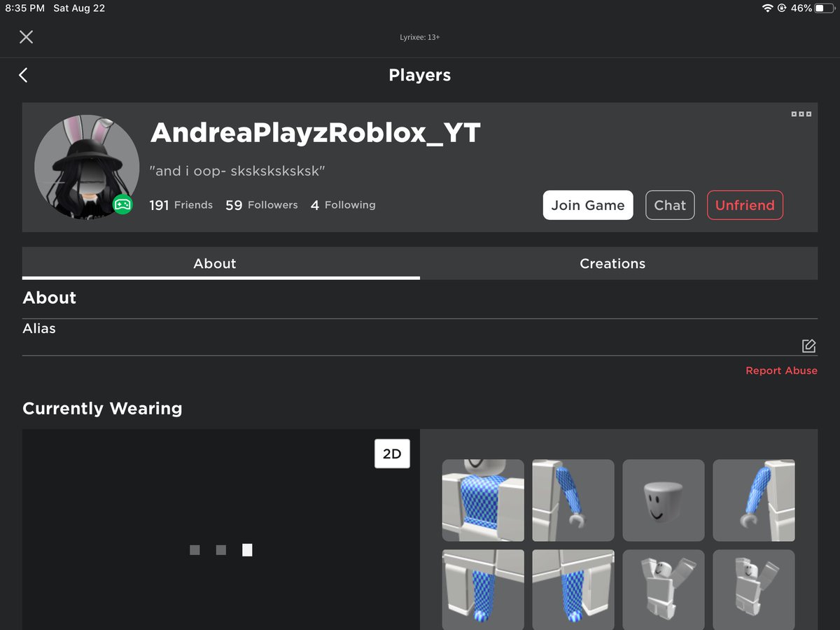Viewport: 840px width, 630px height.
Task: Click the Join Game button
Action: (588, 205)
